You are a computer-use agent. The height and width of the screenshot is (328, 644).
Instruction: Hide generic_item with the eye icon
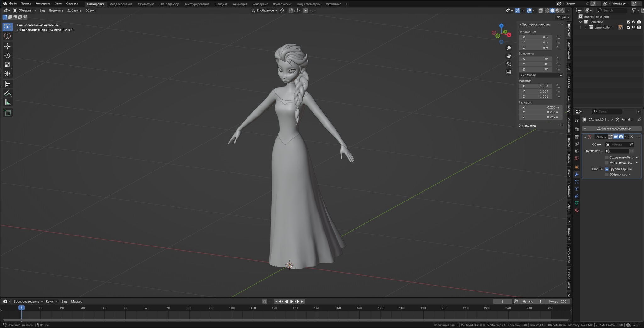point(633,27)
